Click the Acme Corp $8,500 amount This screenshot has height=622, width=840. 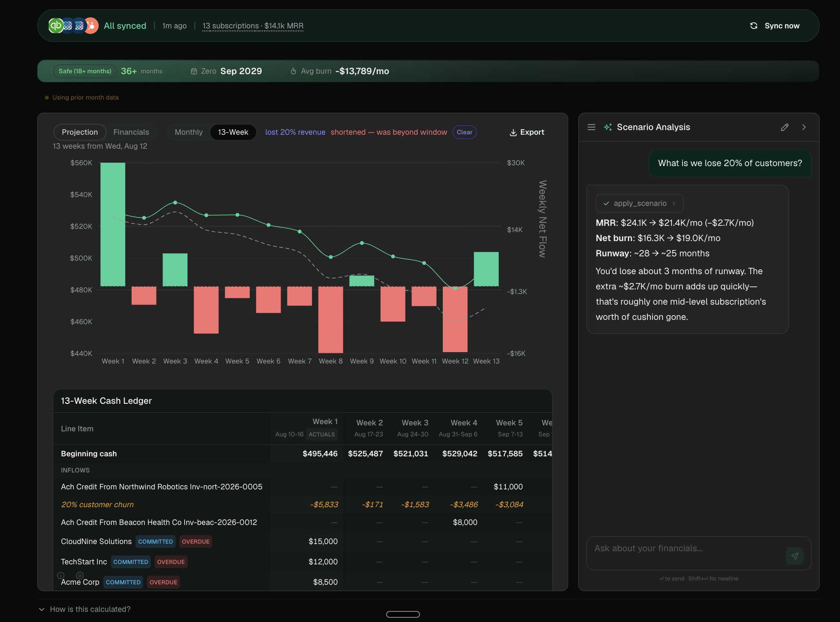(x=325, y=582)
